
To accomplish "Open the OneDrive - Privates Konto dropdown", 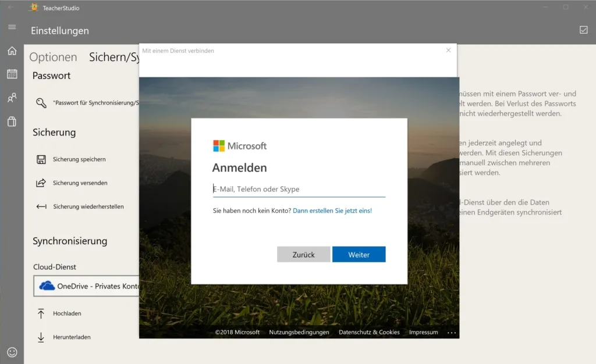I will [86, 286].
